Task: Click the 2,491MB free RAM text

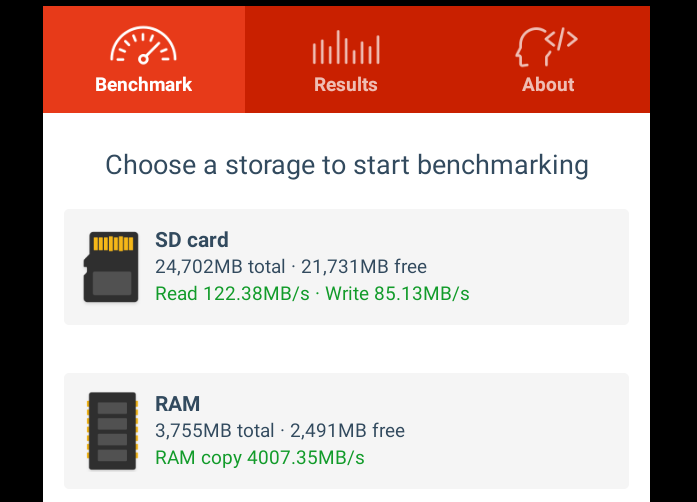Action: coord(347,431)
